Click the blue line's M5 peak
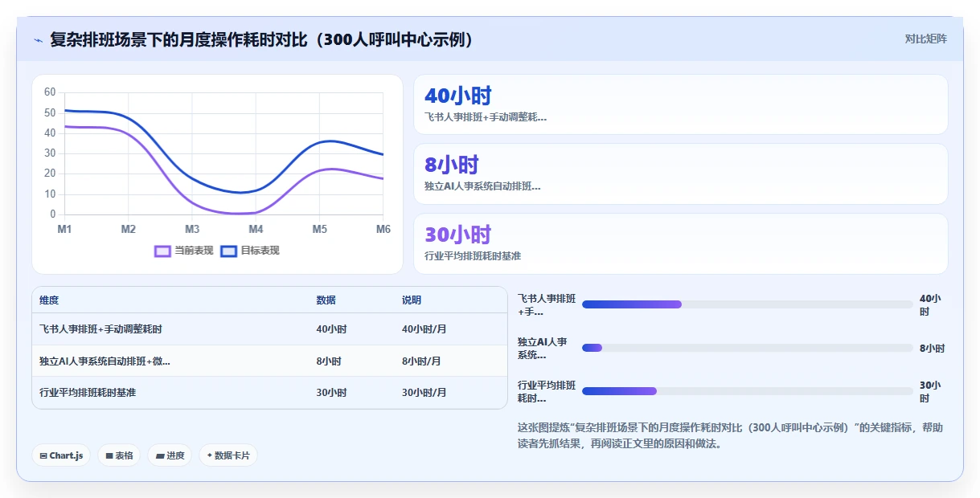 click(x=328, y=141)
